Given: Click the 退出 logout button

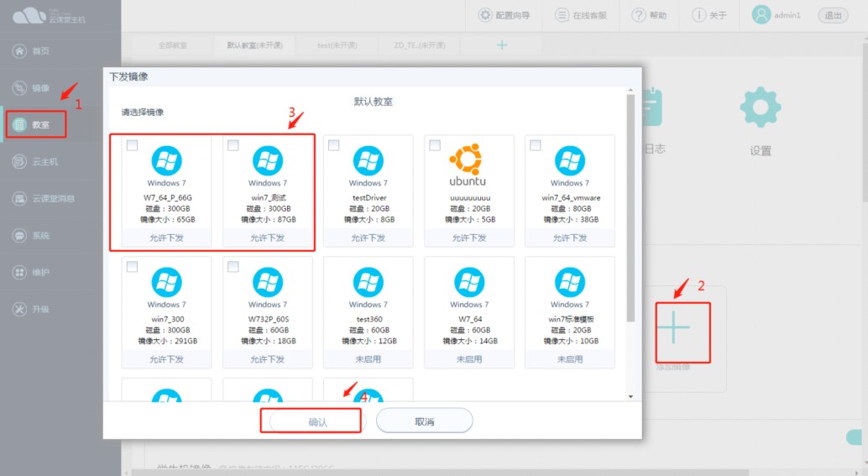Looking at the screenshot, I should [833, 15].
